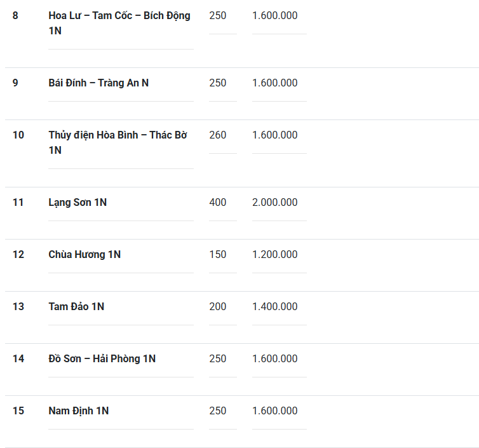Select the 1.400.000 price for Tam Đảo
Viewport: 479px width, 448px height.
coord(274,306)
